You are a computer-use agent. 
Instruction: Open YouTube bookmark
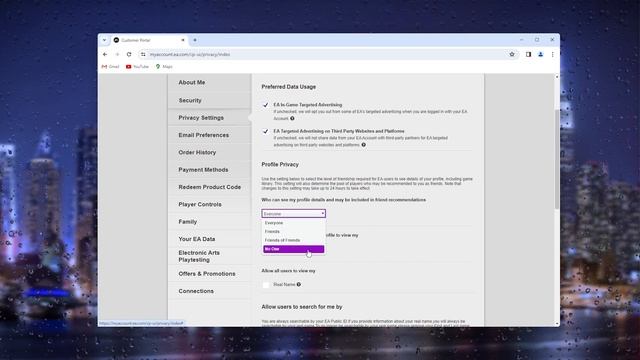point(137,67)
